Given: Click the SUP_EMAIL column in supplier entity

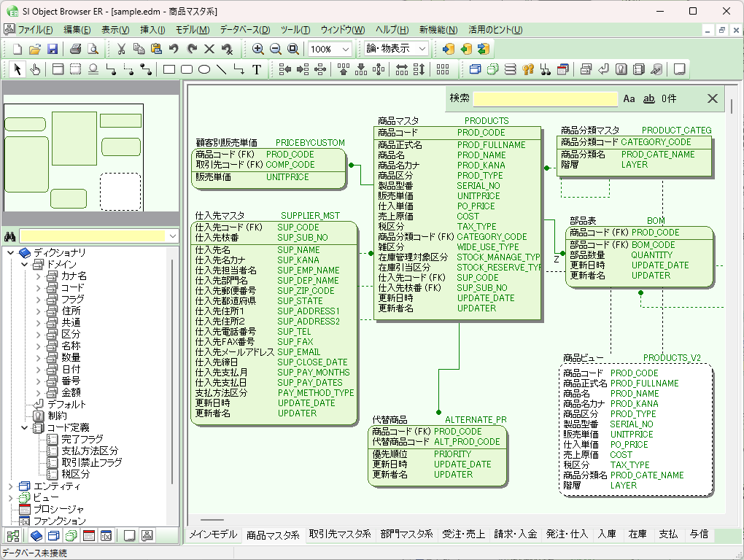Looking at the screenshot, I should click(298, 352).
